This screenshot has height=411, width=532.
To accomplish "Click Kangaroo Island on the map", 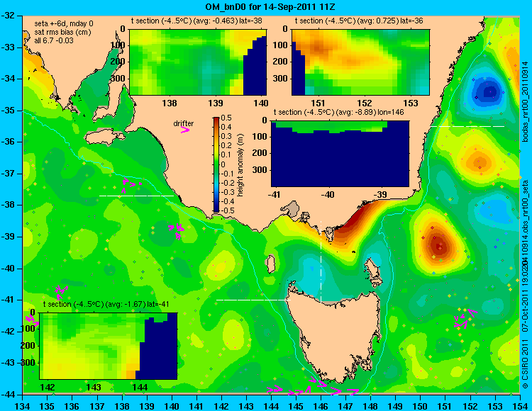I will coord(105,137).
